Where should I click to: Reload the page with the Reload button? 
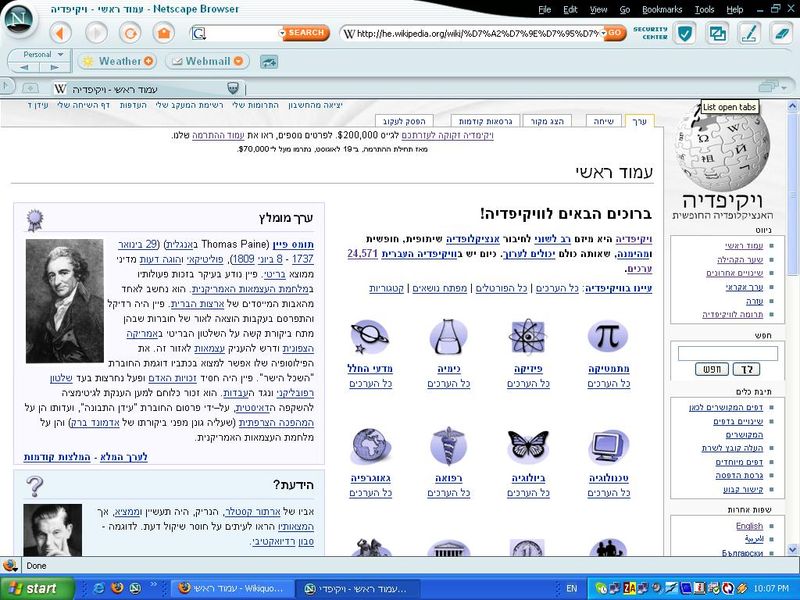(130, 34)
